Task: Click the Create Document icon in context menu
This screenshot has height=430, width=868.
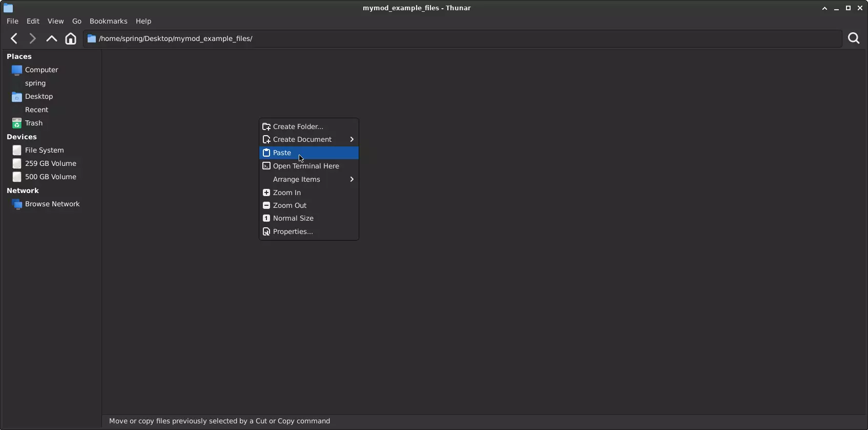Action: [266, 139]
